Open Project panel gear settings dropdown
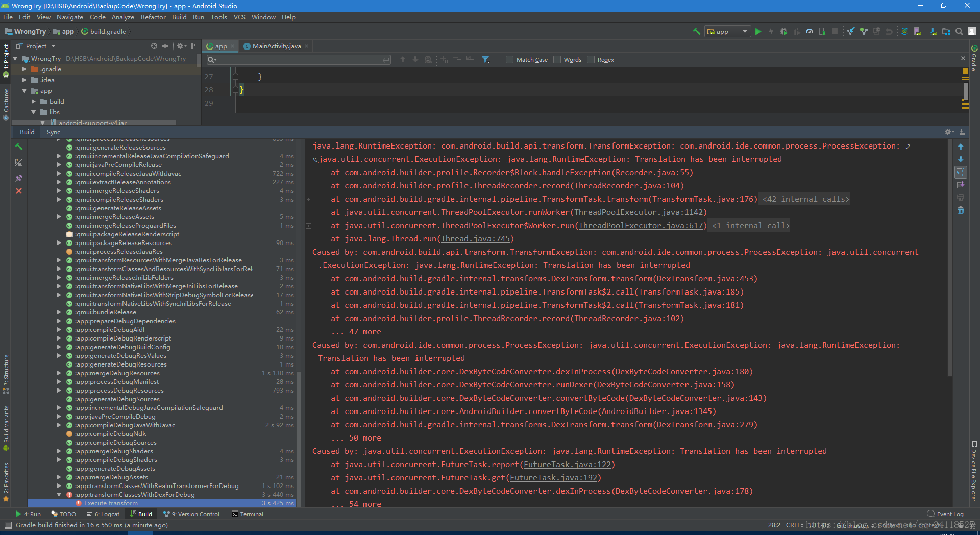The height and width of the screenshot is (535, 980). (182, 46)
